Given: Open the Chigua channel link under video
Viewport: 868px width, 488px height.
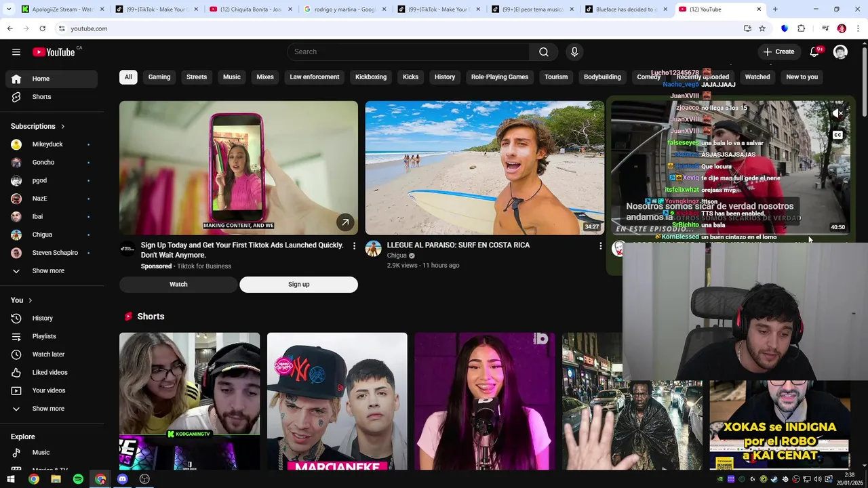Looking at the screenshot, I should (397, 256).
